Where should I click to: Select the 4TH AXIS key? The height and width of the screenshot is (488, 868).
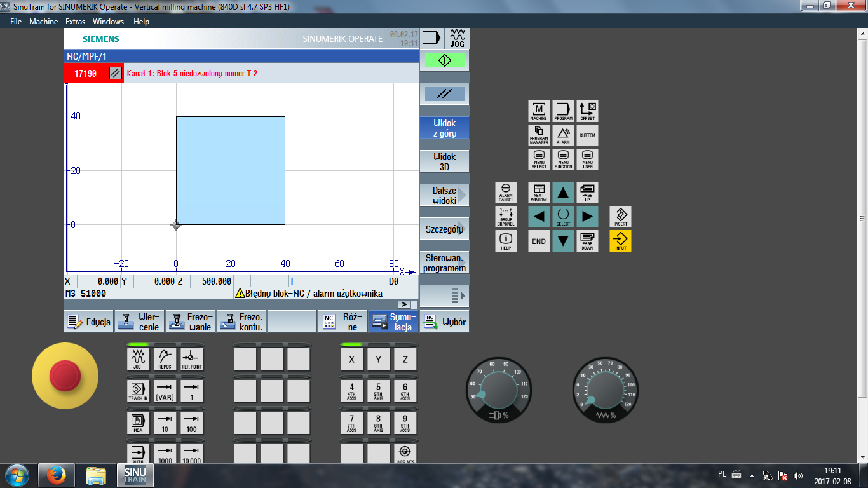pyautogui.click(x=351, y=391)
